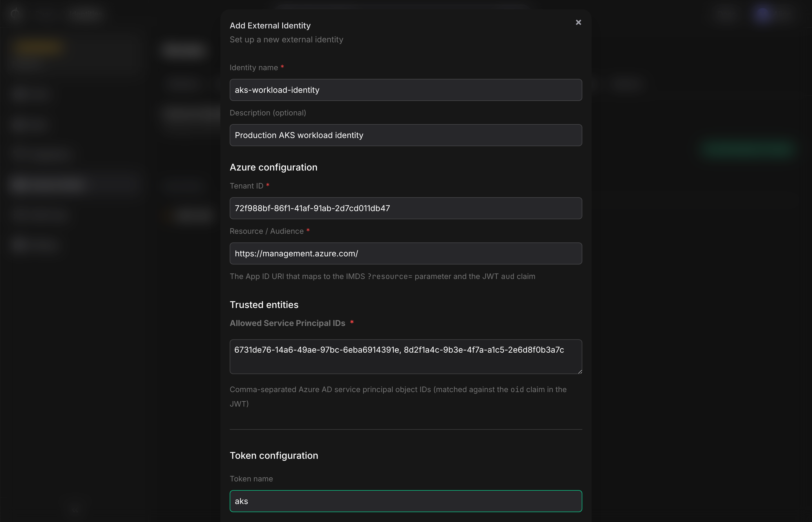Click the Allowed Service Principal IDs label
This screenshot has width=812, height=522.
pos(287,323)
